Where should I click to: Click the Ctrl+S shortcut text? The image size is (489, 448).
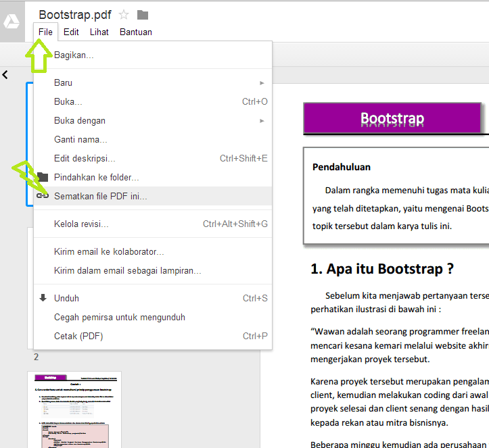point(255,298)
